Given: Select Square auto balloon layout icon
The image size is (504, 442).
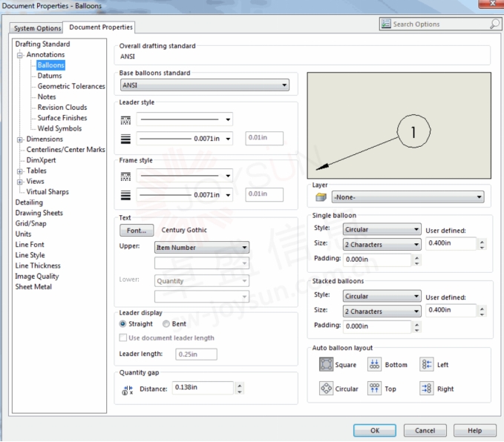Looking at the screenshot, I should [x=326, y=364].
